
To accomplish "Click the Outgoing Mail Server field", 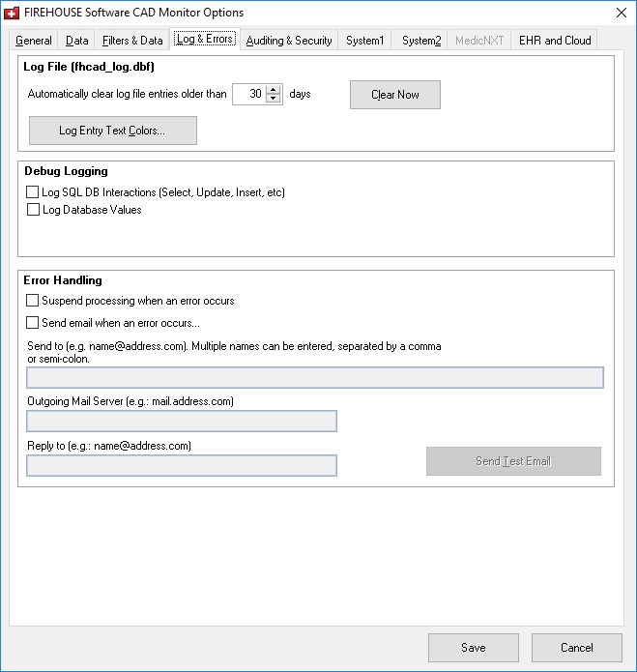I will pyautogui.click(x=182, y=422).
